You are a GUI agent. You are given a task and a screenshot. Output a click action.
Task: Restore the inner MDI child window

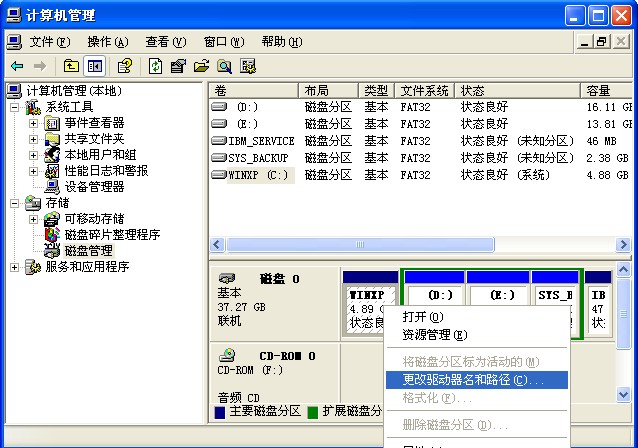click(x=602, y=42)
